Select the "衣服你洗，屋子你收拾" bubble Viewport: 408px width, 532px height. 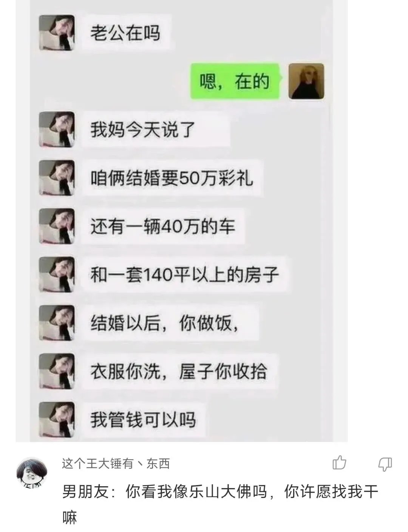[x=179, y=372]
